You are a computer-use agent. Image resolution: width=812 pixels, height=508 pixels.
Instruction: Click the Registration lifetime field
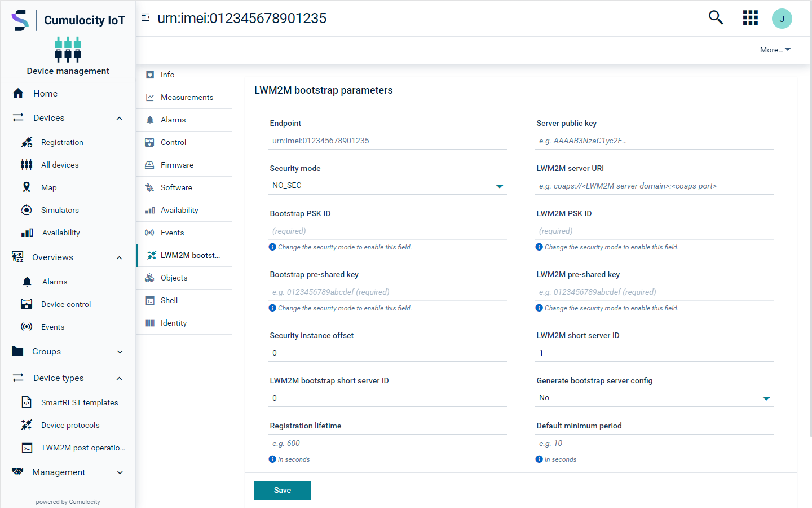(x=387, y=443)
